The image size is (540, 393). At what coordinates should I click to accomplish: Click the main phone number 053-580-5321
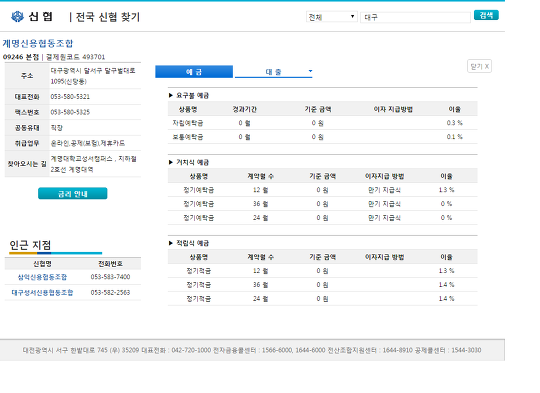pyautogui.click(x=70, y=97)
